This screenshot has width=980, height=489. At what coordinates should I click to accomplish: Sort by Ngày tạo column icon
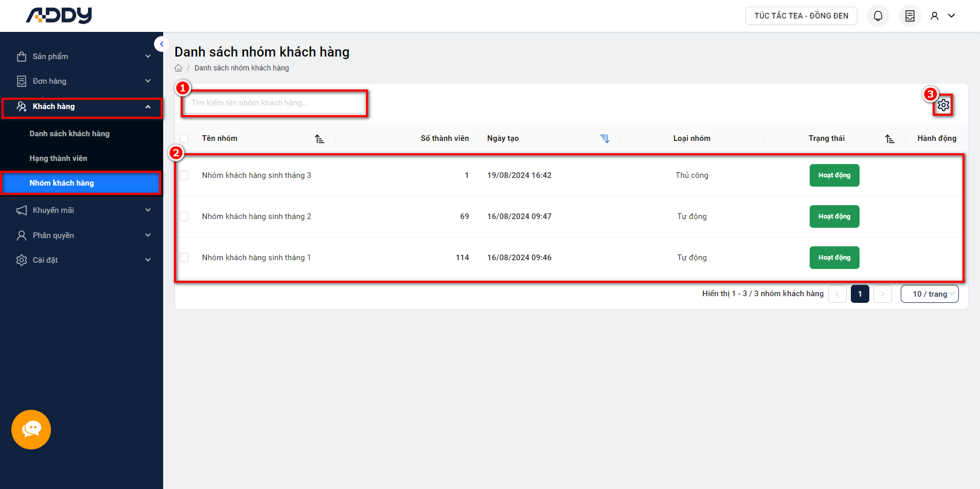[605, 139]
